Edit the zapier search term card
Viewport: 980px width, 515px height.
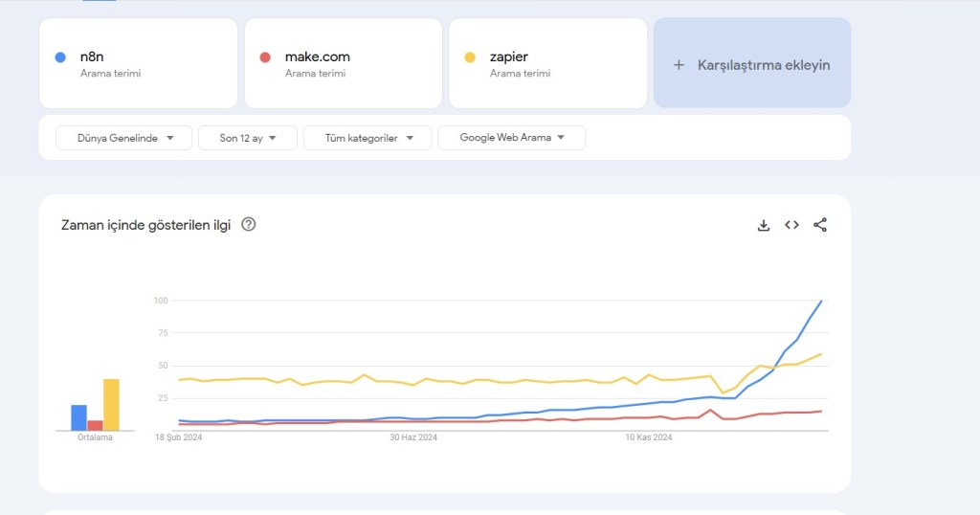(x=548, y=63)
